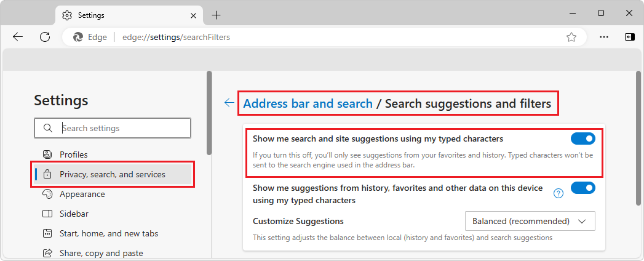Open Share, copy and paste page
This screenshot has width=644, height=261.
[x=113, y=253]
